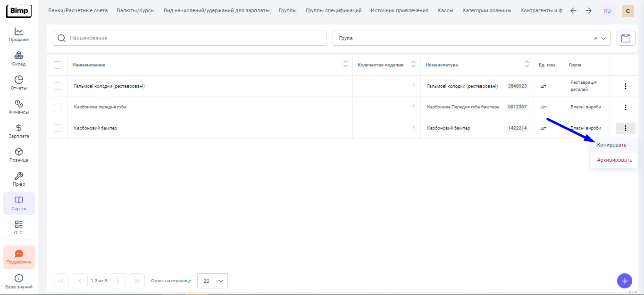Click the archive box icon beside the filter
The height and width of the screenshot is (295, 644).
[626, 38]
